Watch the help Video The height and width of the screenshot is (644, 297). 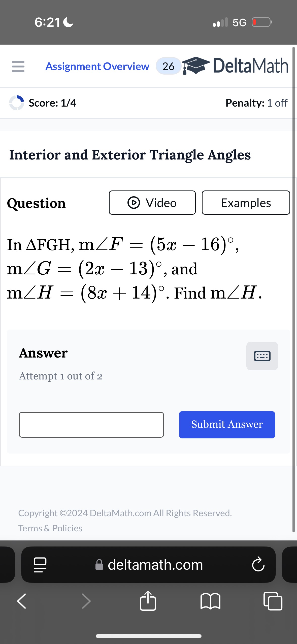[x=152, y=203]
